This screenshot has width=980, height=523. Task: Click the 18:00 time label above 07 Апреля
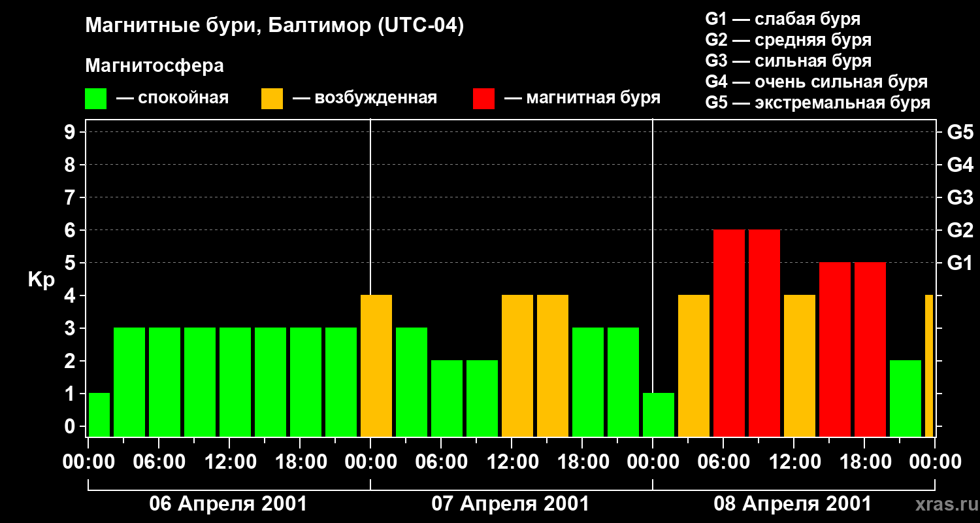click(x=582, y=462)
